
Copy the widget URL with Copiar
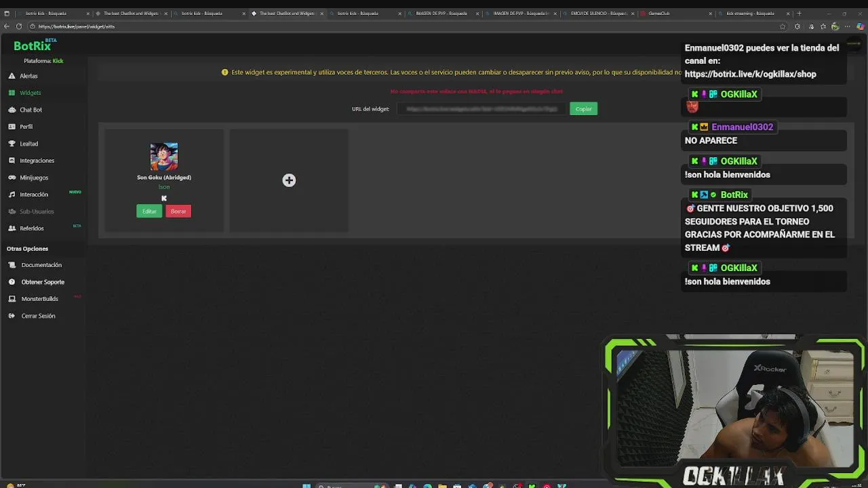[583, 108]
